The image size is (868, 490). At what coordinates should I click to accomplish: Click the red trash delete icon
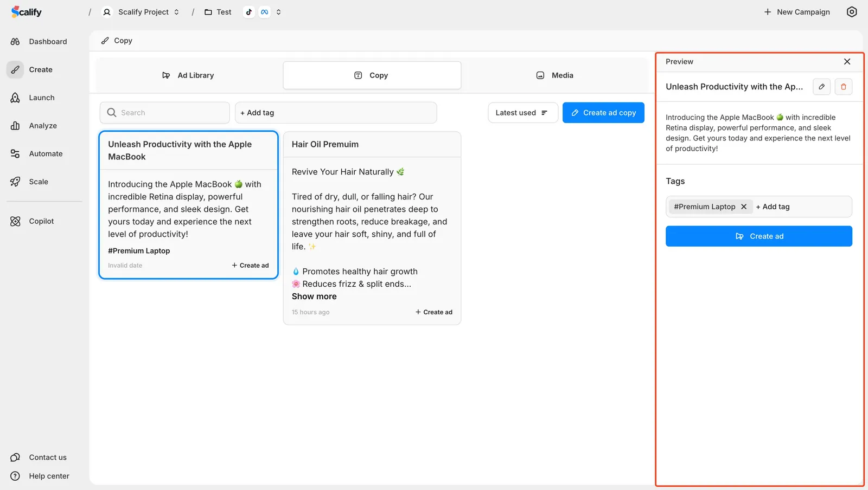pyautogui.click(x=843, y=87)
